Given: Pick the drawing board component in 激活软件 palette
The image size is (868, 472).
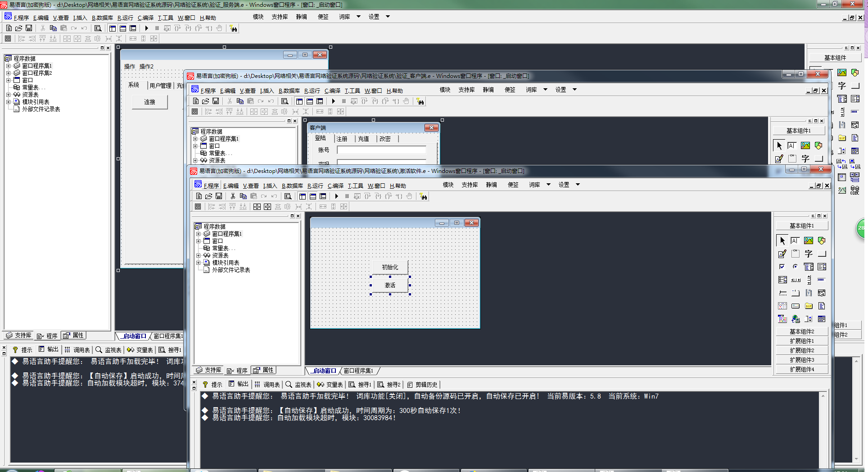Looking at the screenshot, I should 782,254.
